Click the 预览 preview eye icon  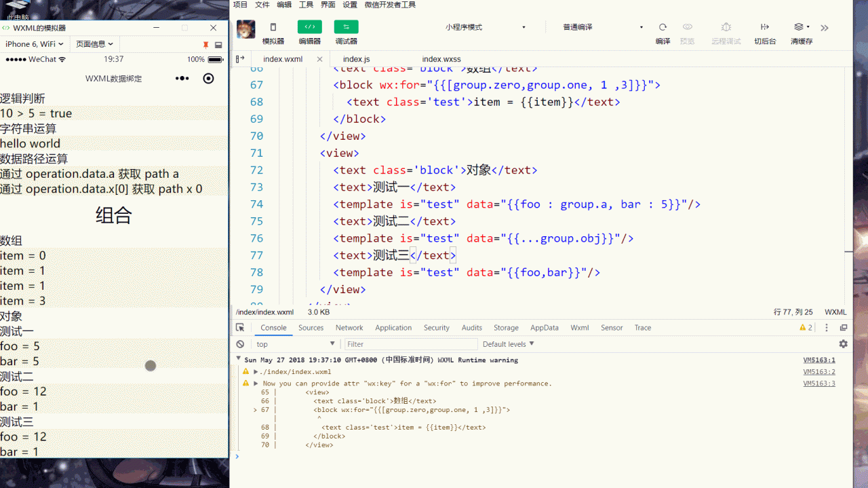click(688, 27)
